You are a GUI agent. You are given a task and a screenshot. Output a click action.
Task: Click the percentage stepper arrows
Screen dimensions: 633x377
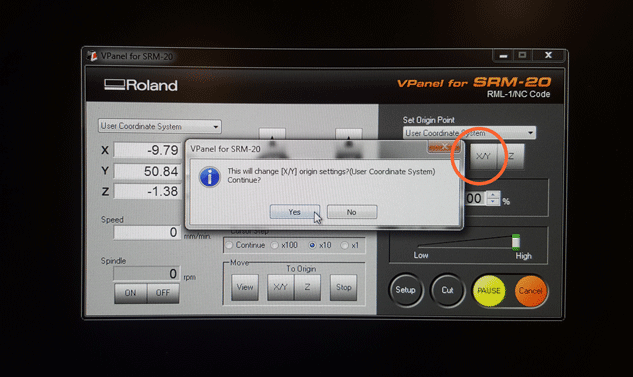click(x=493, y=198)
